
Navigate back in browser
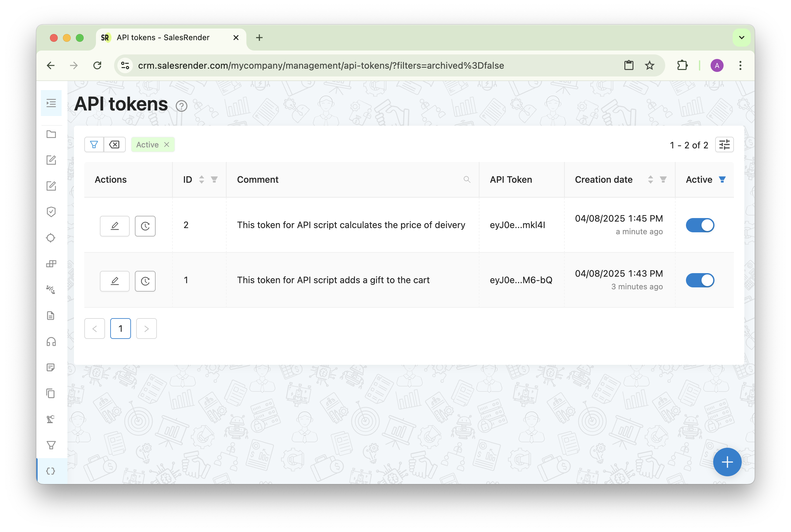click(x=51, y=65)
